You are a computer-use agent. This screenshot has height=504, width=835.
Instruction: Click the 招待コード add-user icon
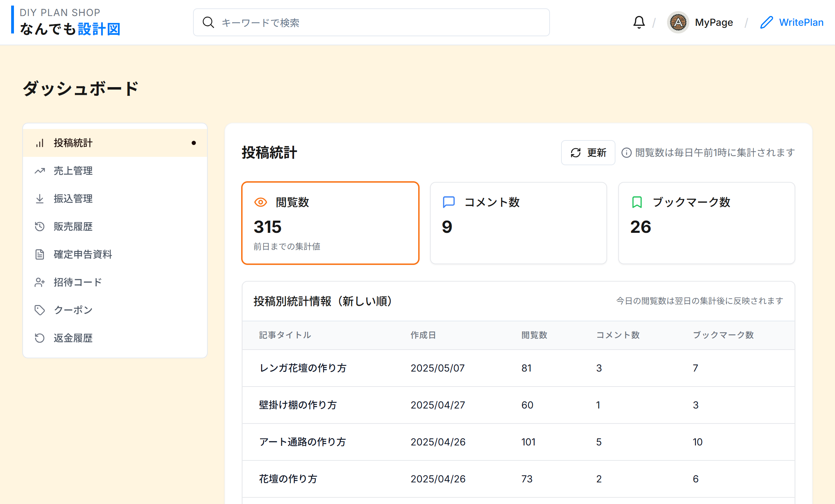click(40, 282)
